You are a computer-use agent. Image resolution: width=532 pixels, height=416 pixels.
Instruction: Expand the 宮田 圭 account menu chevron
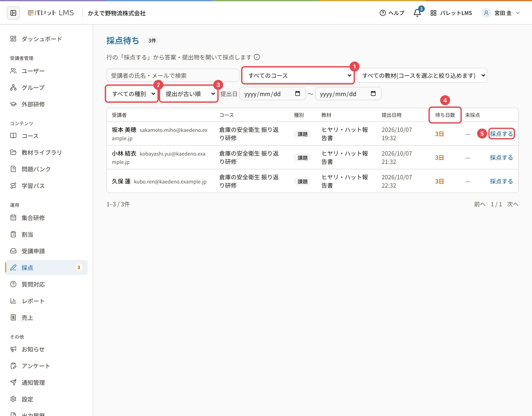[x=518, y=13]
